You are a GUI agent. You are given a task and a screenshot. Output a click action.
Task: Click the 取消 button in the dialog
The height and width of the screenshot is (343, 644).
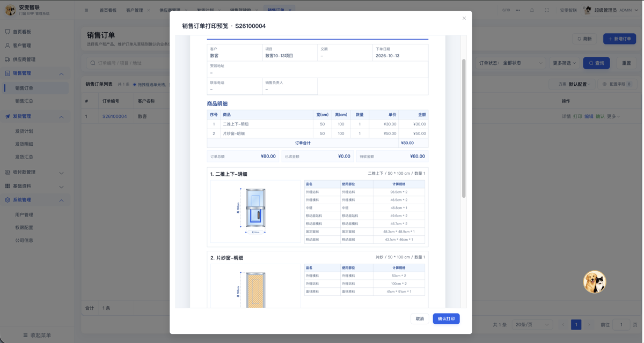tap(420, 319)
